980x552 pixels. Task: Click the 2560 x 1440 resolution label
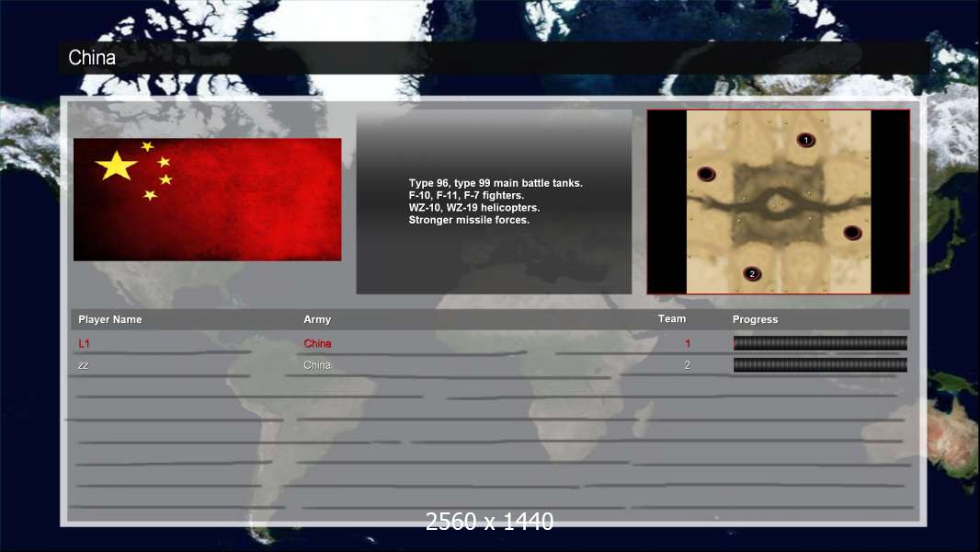coord(489,522)
